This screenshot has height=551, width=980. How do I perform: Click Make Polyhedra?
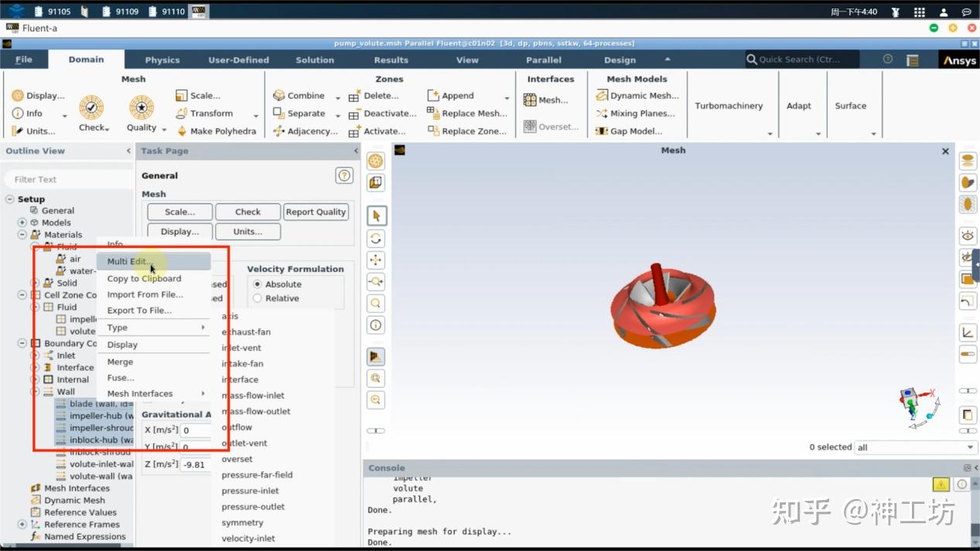point(216,131)
